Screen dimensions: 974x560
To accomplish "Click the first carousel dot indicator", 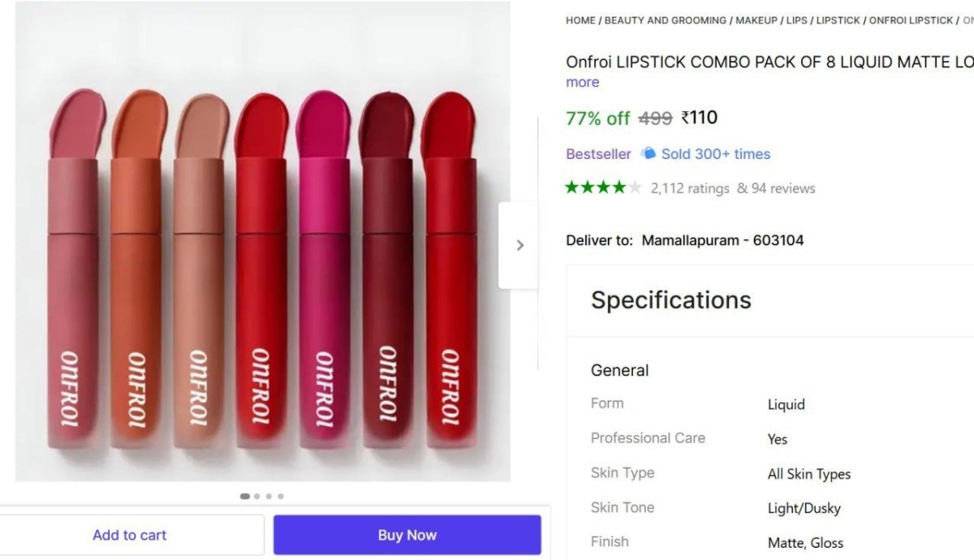I will [x=244, y=496].
